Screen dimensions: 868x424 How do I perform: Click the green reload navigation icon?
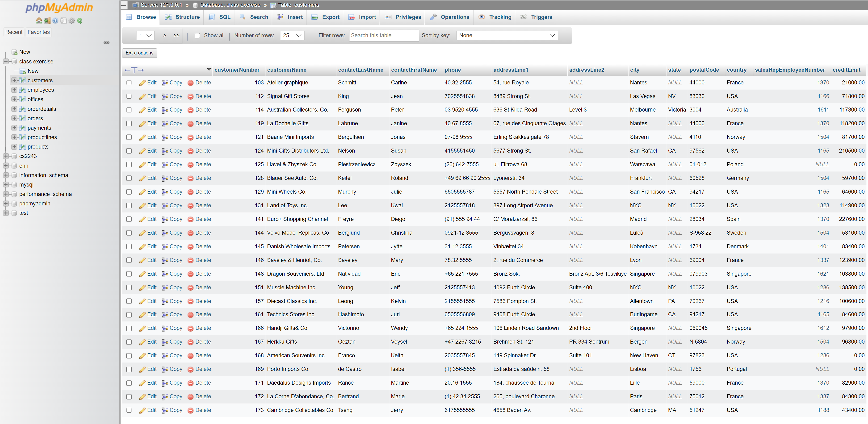pyautogui.click(x=80, y=21)
